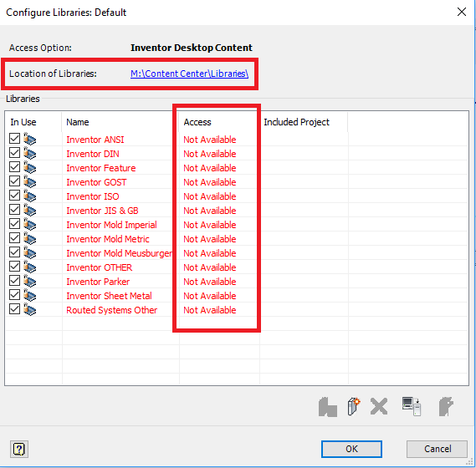Click Not Available in the Inventor ISO row
The image size is (476, 468).
click(x=210, y=196)
